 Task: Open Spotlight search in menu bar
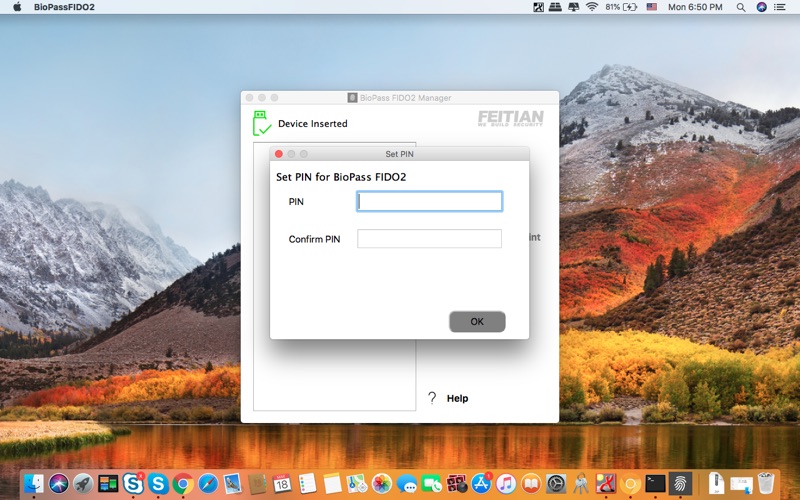click(741, 7)
